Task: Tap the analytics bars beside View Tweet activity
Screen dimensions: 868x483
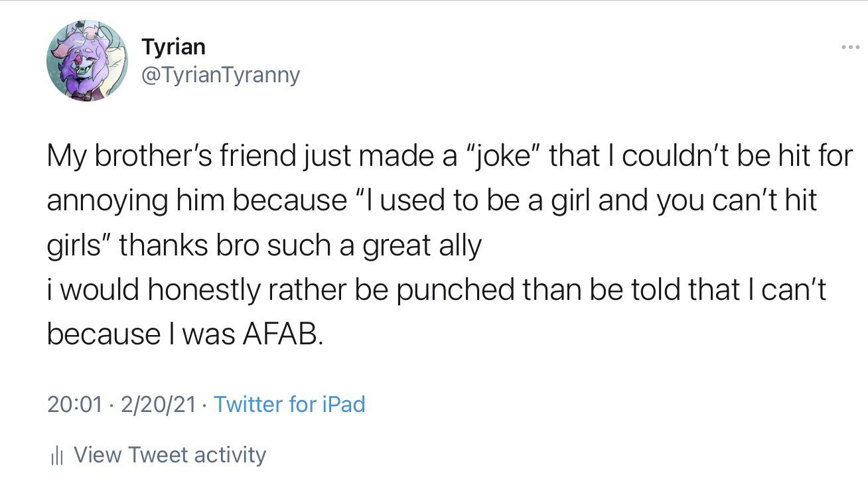Action: pyautogui.click(x=58, y=455)
